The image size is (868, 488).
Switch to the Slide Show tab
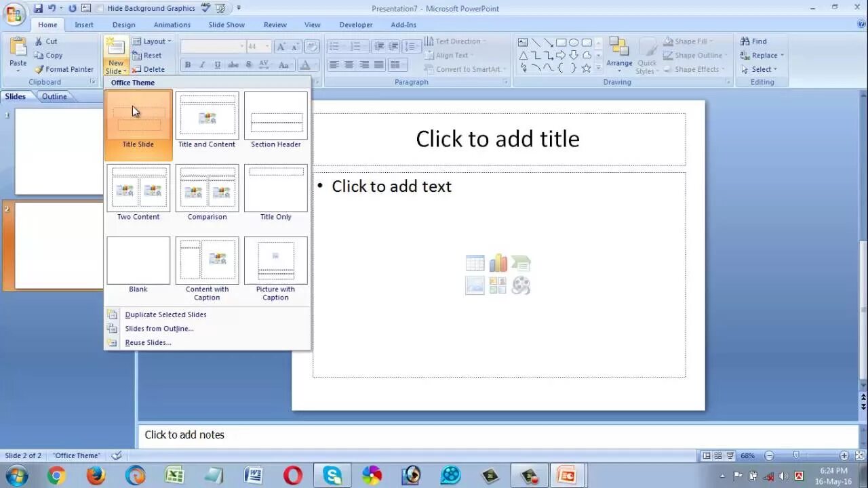(x=226, y=25)
